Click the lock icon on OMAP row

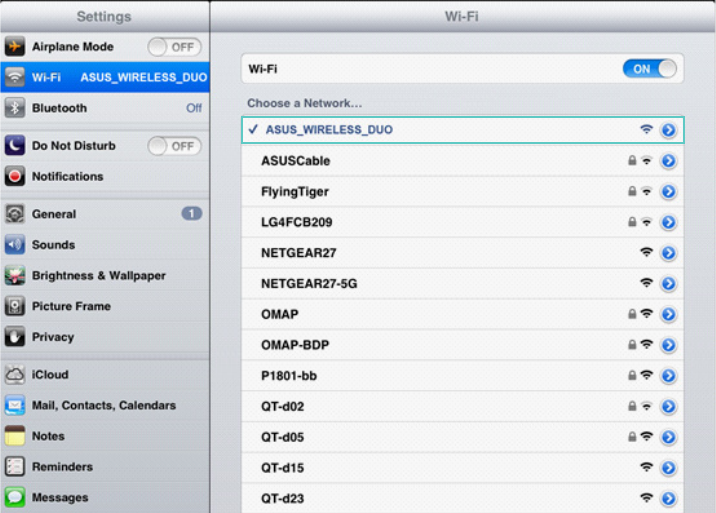pyautogui.click(x=632, y=314)
